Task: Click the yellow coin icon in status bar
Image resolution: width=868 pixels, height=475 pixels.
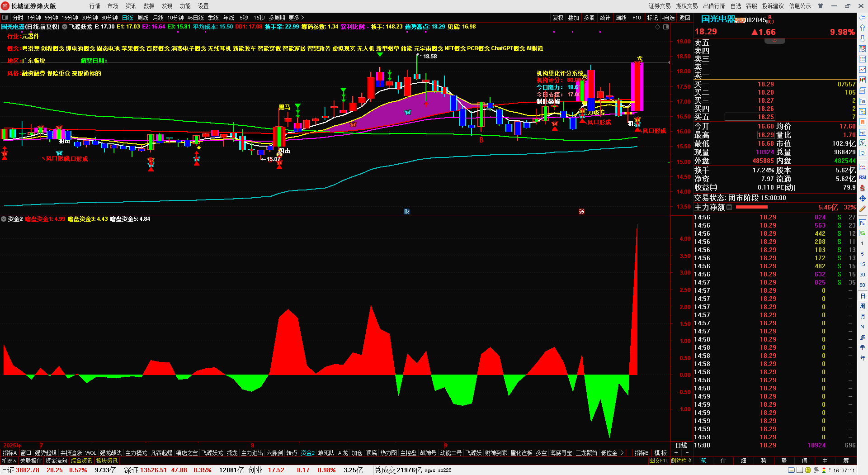Action: 808,470
